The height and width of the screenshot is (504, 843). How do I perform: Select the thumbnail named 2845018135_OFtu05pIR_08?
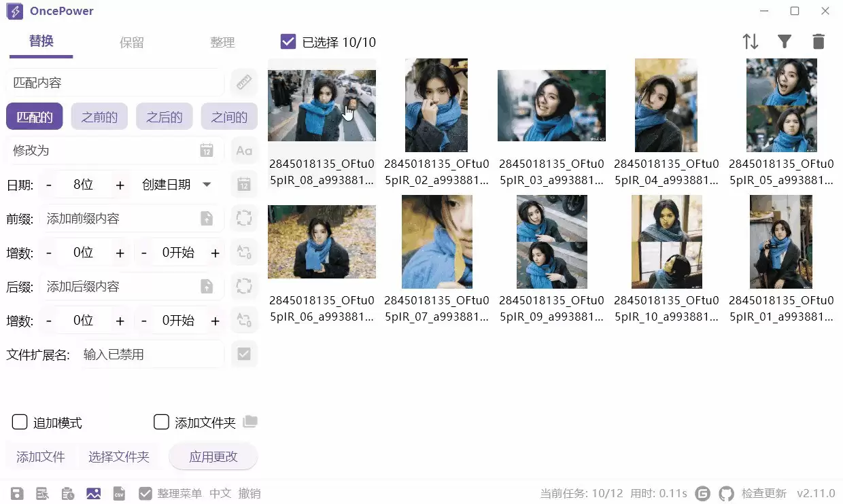tap(322, 105)
